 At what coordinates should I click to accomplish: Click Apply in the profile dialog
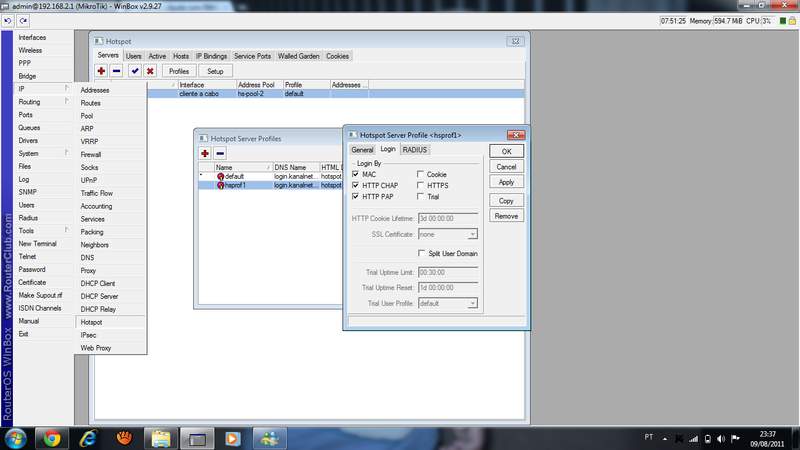[x=506, y=182]
